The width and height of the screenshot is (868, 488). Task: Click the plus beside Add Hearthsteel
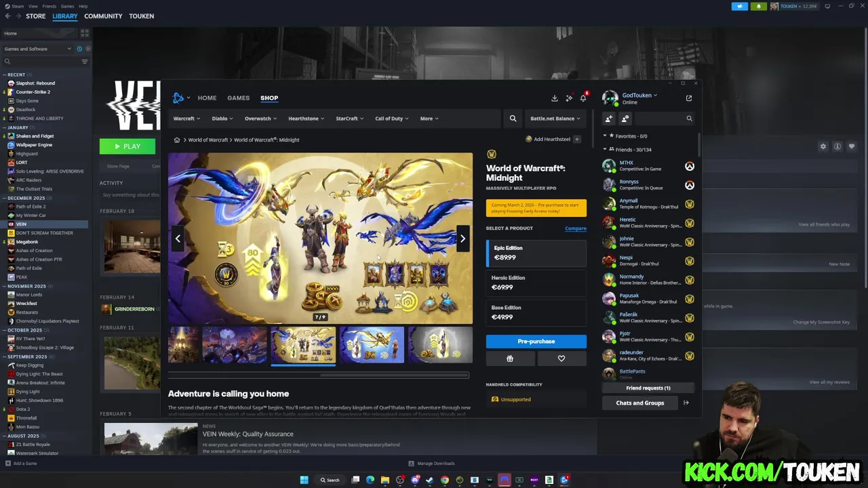click(x=576, y=140)
